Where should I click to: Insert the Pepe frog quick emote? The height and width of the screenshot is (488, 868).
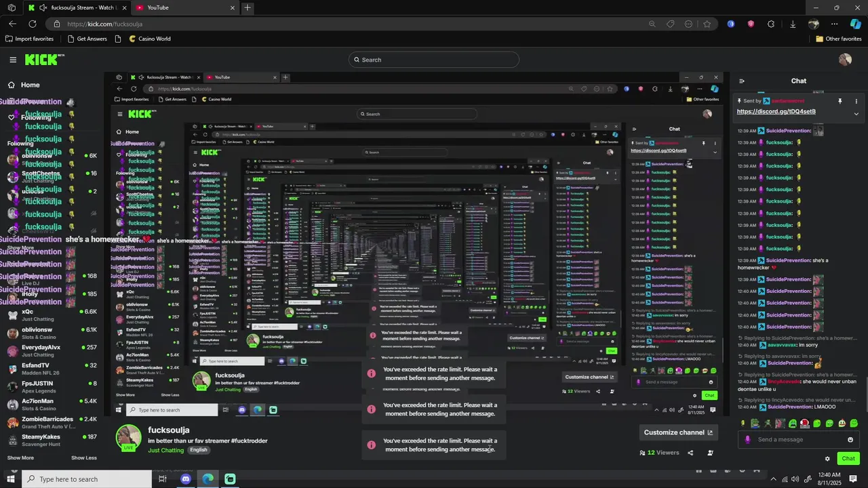point(755,424)
